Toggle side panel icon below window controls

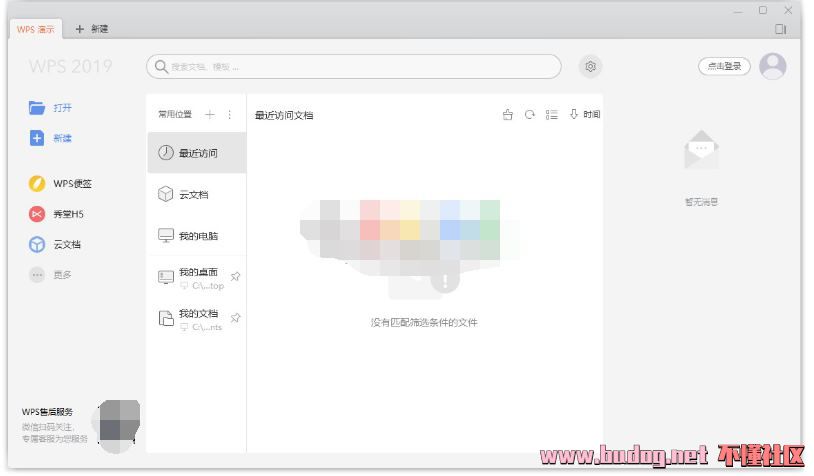pos(781,29)
